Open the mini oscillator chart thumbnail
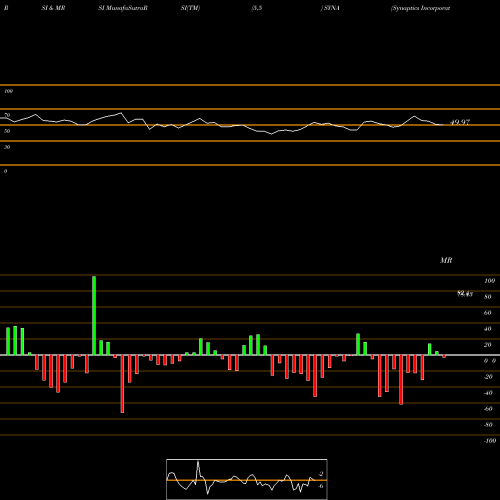This screenshot has height=500, width=500. [247, 479]
